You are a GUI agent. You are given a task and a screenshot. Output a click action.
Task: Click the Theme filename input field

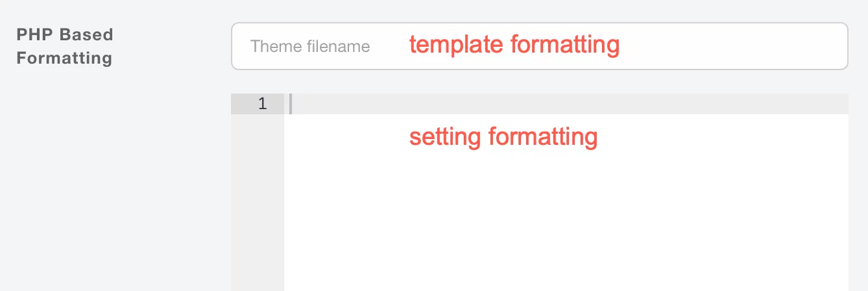(x=538, y=46)
